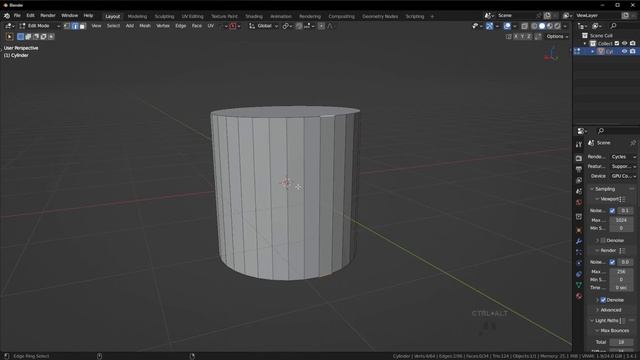The image size is (640, 360).
Task: Switch to Sculpting workspace tab
Action: pyautogui.click(x=164, y=16)
